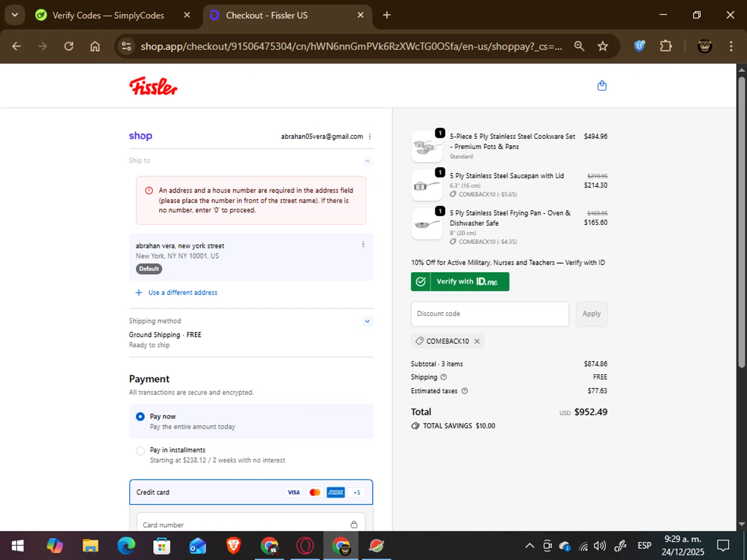View site information icon in address bar
747x560 pixels.
[126, 46]
